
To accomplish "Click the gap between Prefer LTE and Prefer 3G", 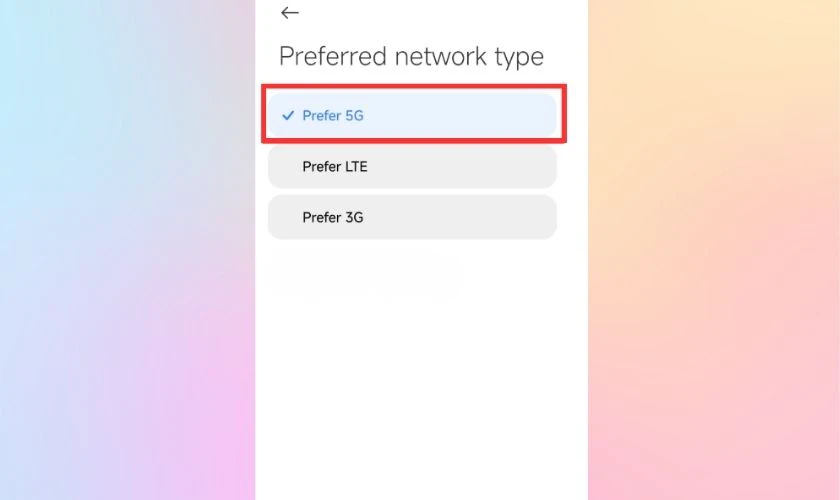I will pos(412,192).
